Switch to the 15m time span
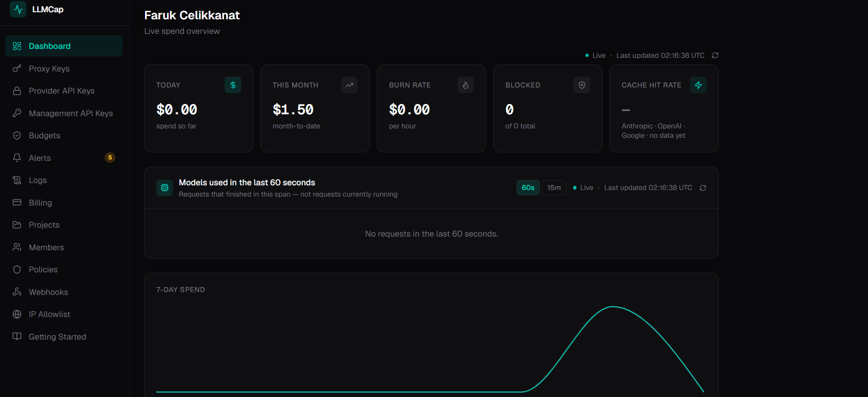The image size is (868, 397). click(x=554, y=188)
